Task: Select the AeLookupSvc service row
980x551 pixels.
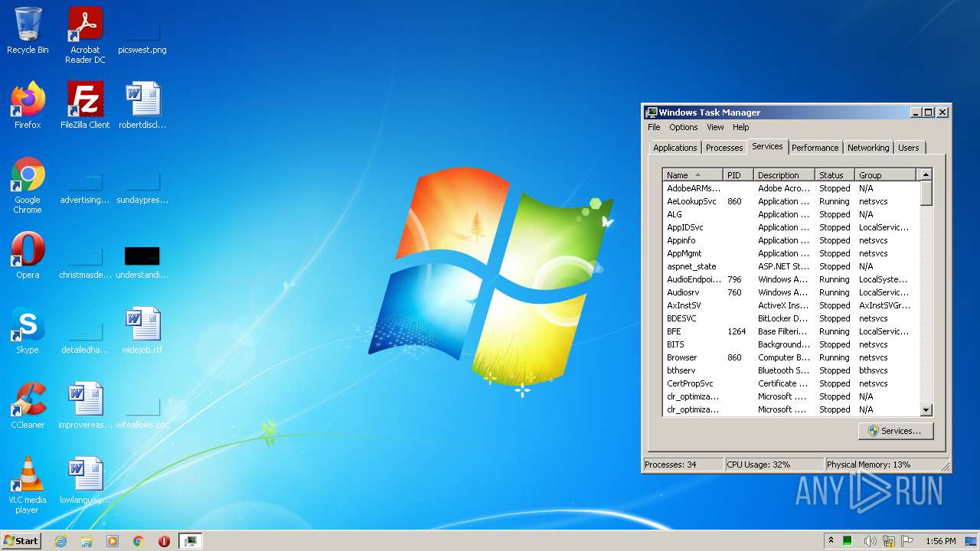Action: pyautogui.click(x=791, y=201)
